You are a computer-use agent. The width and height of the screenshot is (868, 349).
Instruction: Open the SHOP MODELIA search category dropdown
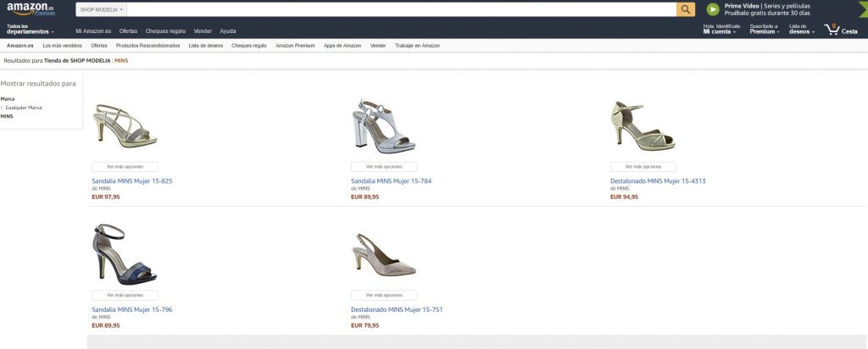pos(102,9)
